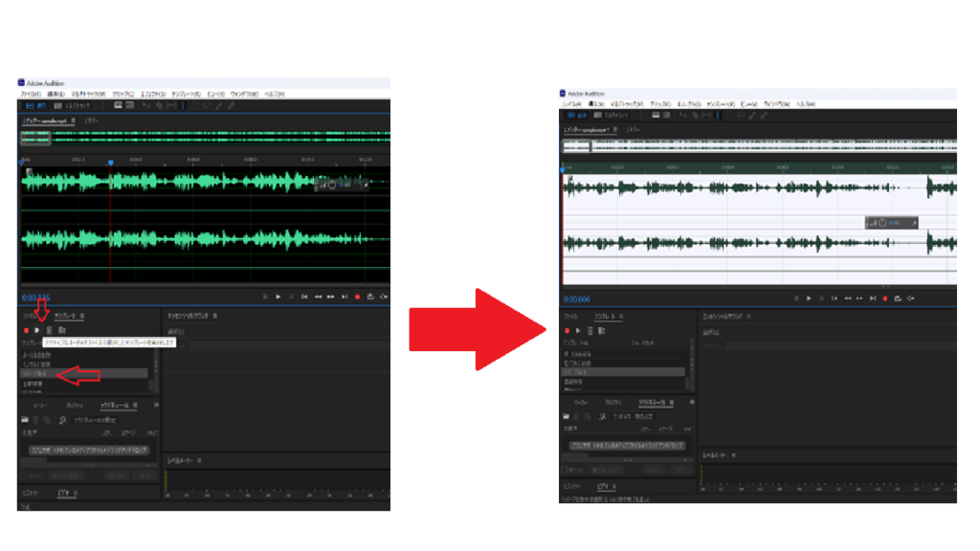The height and width of the screenshot is (551, 980).
Task: Open the left Favorites panel's tab menu icon
Action: [82, 315]
